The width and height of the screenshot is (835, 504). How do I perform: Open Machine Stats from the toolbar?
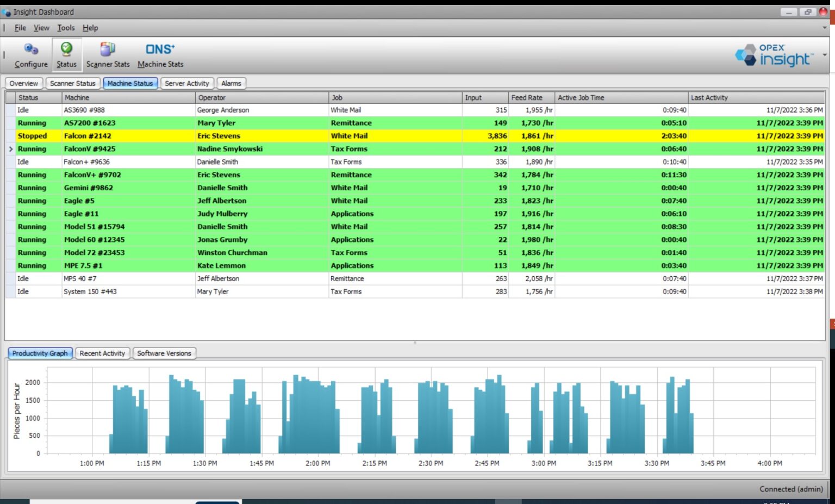(x=160, y=54)
